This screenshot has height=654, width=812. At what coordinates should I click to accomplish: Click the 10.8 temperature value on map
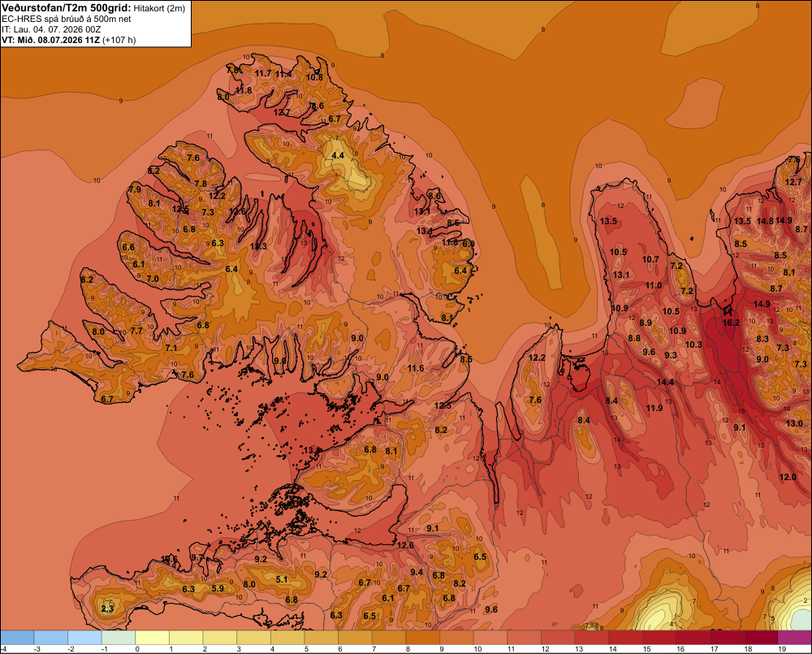coord(314,78)
